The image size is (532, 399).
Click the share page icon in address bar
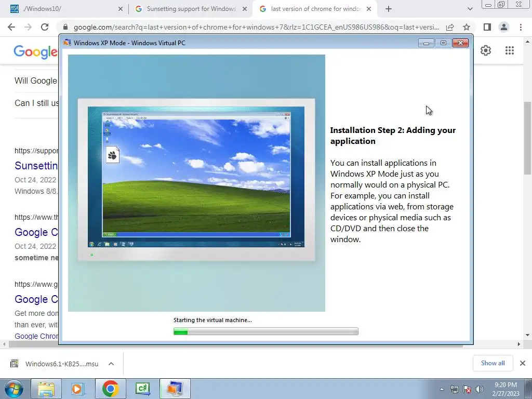(450, 27)
